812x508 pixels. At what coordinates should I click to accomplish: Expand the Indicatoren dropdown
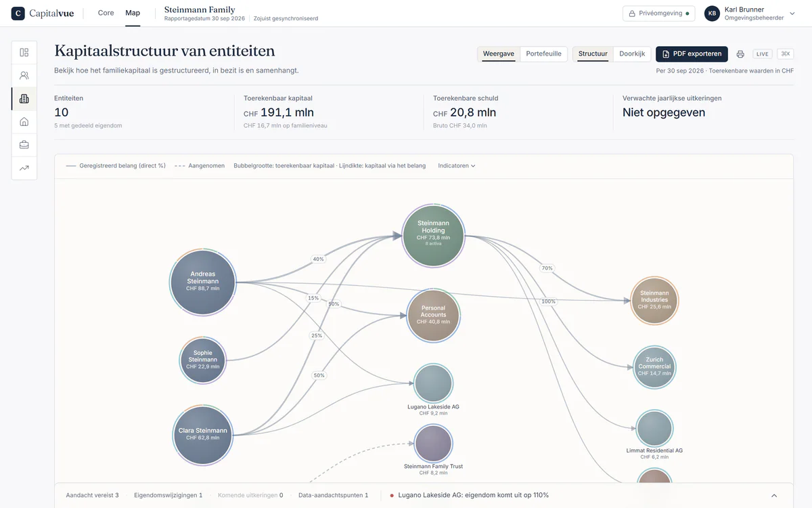(457, 166)
